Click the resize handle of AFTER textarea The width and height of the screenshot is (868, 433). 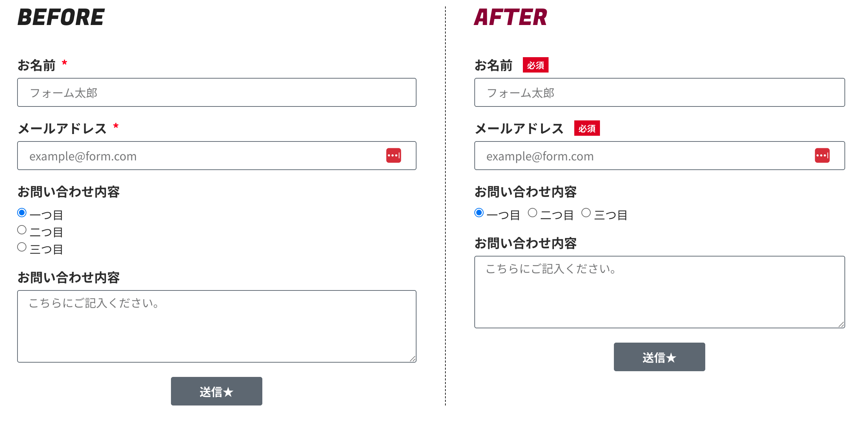[x=841, y=324]
